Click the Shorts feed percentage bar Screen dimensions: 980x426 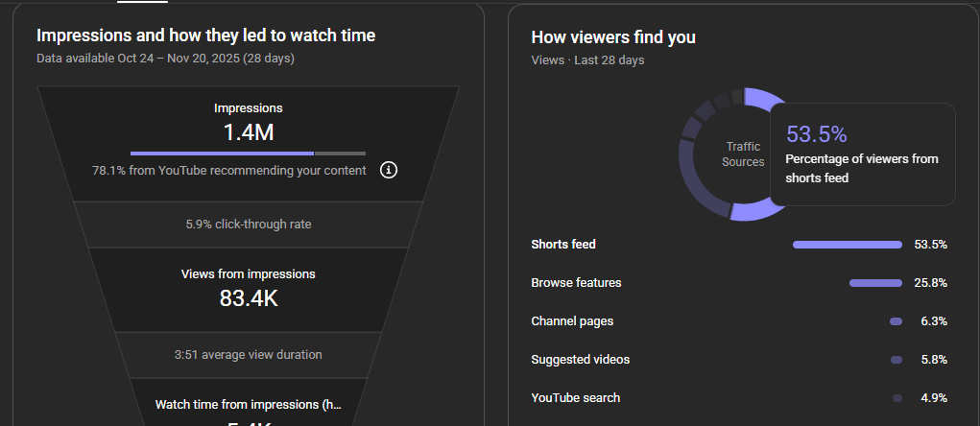(848, 245)
